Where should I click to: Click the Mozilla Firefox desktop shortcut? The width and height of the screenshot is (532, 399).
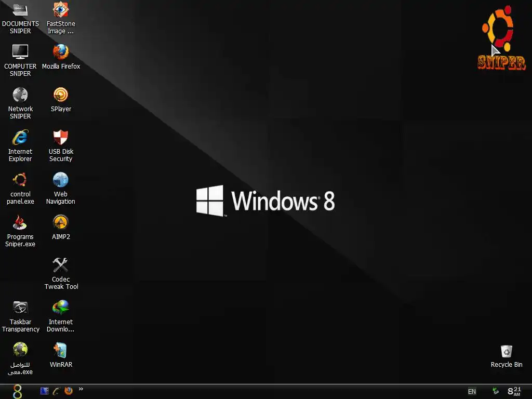[61, 57]
